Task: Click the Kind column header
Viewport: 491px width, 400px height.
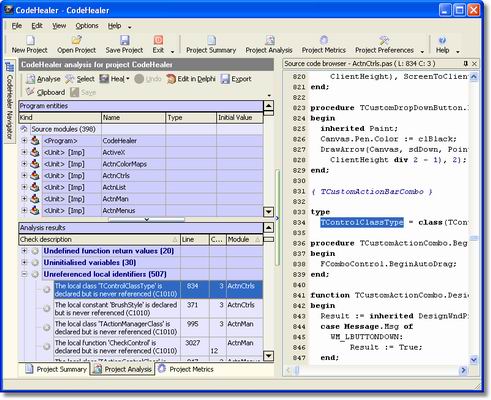Action: (x=60, y=117)
